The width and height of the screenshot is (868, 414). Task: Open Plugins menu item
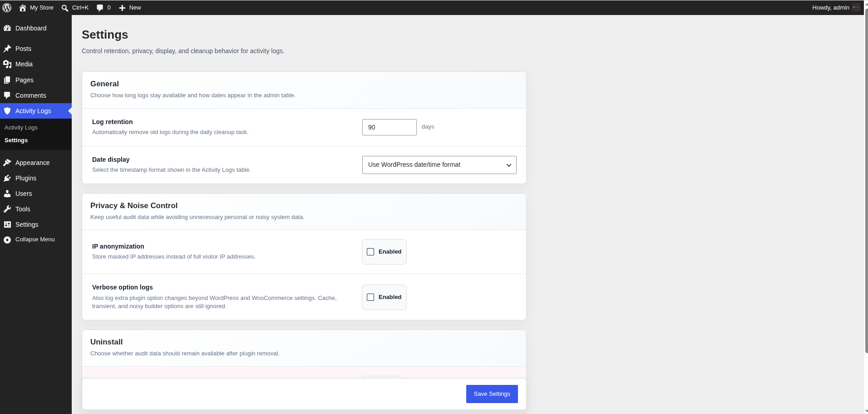pos(36,178)
